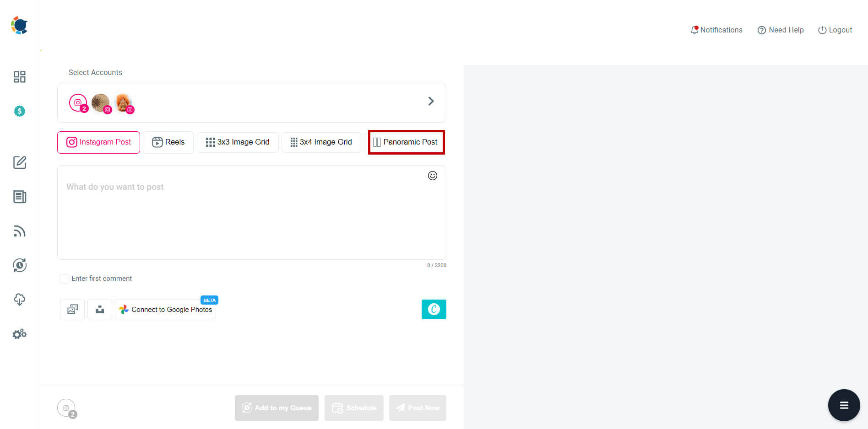Click the Post Now button
This screenshot has width=868, height=429.
click(x=418, y=408)
